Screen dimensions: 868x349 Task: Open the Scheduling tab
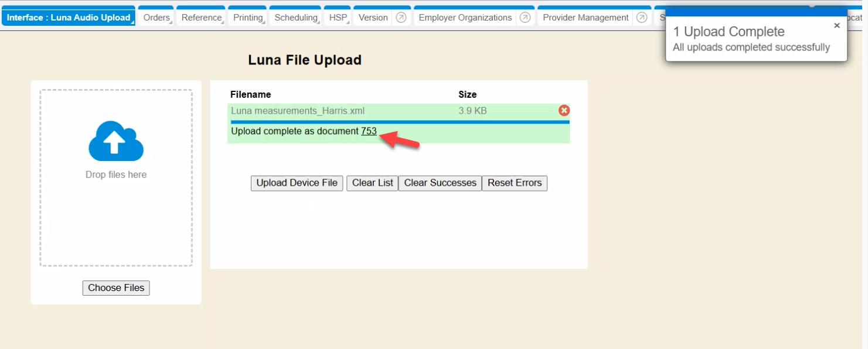pyautogui.click(x=295, y=18)
